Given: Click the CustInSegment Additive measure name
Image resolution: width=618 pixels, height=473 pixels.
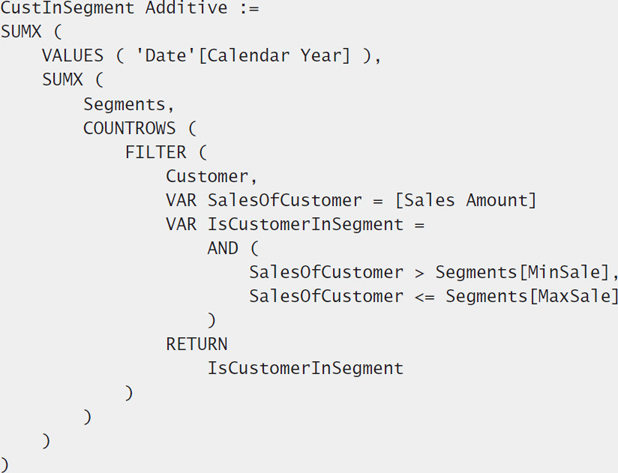Looking at the screenshot, I should coord(114,8).
